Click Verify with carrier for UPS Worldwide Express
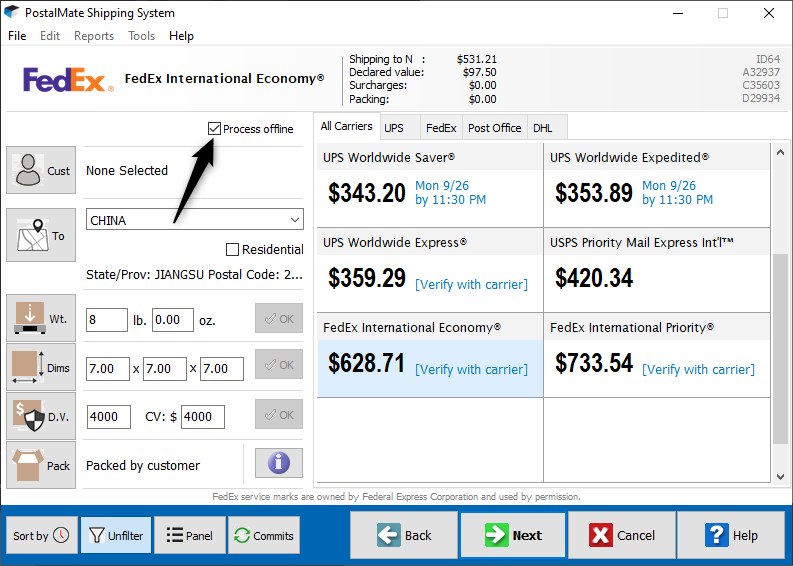This screenshot has width=793, height=566. click(471, 285)
